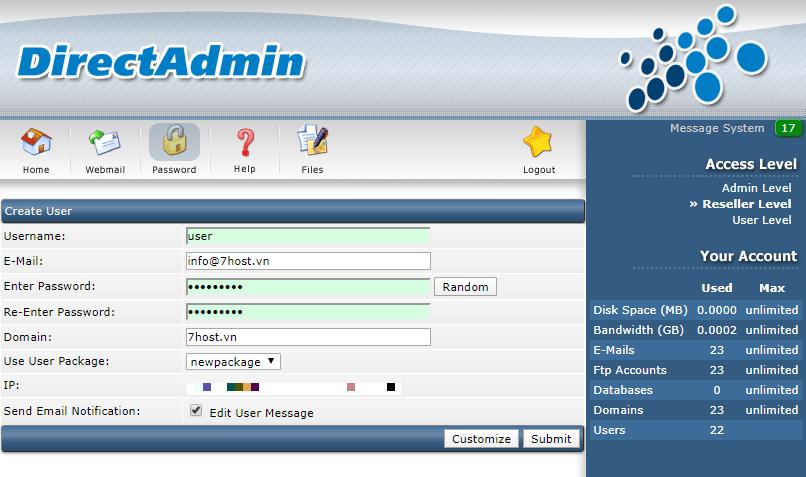Select the Users row label
The height and width of the screenshot is (477, 806).
tap(609, 430)
